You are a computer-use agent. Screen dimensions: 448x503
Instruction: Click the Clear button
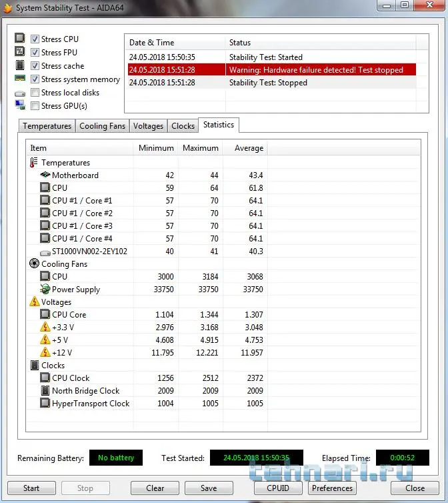point(155,488)
